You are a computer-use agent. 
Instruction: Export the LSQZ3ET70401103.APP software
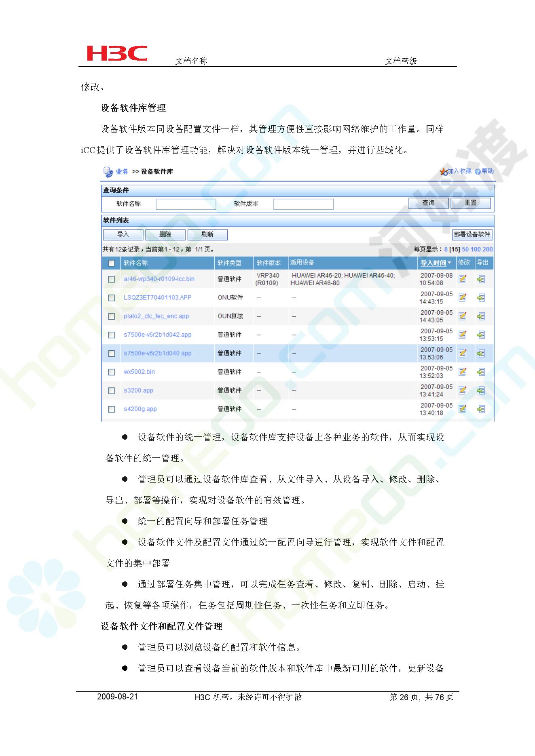481,297
